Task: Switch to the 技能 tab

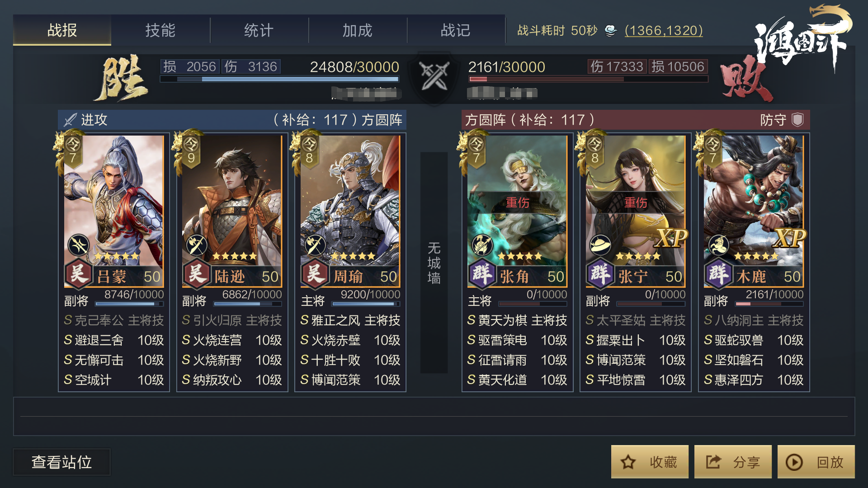Action: (160, 30)
